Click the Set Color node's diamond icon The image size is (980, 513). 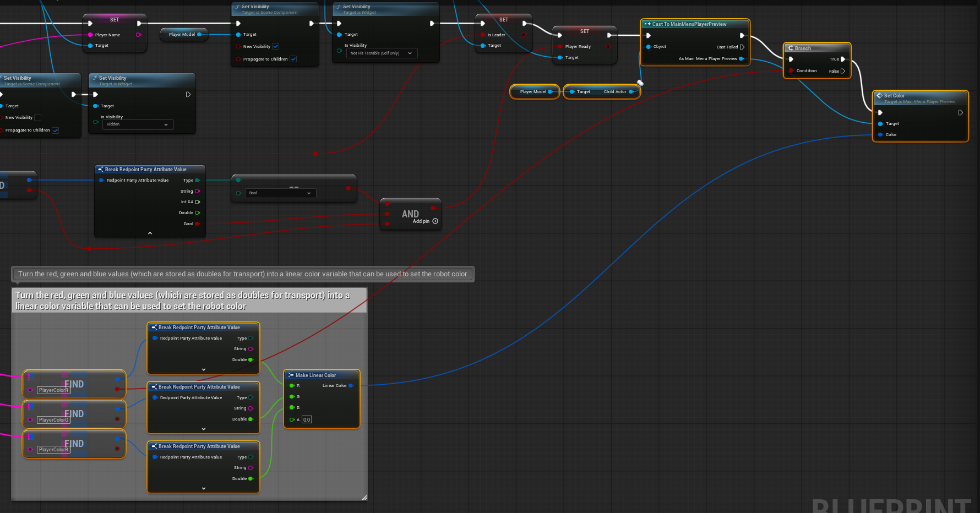[879, 95]
